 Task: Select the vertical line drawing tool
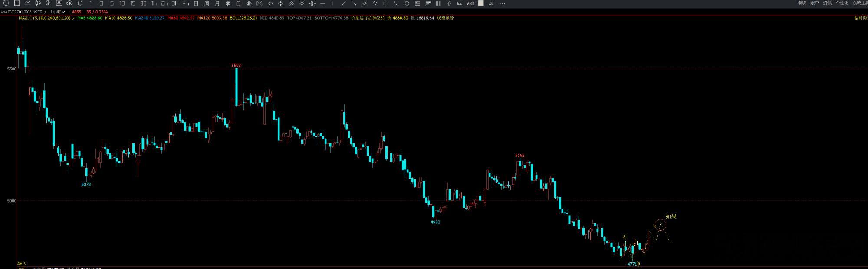[x=333, y=3]
